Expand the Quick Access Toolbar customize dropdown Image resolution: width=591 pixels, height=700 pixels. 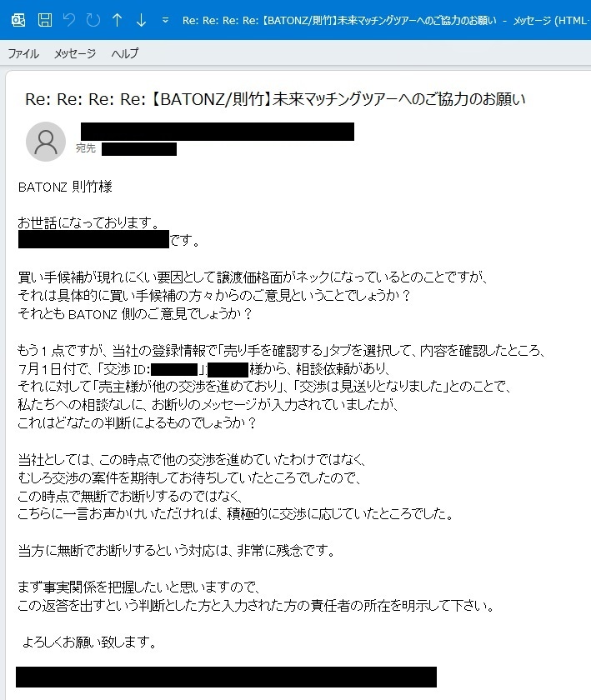tap(165, 20)
